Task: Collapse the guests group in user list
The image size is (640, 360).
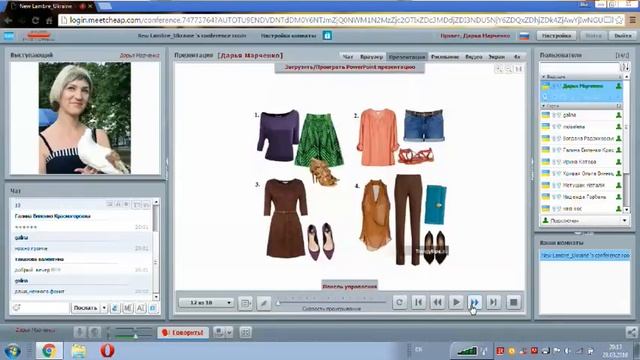Action: pyautogui.click(x=544, y=106)
